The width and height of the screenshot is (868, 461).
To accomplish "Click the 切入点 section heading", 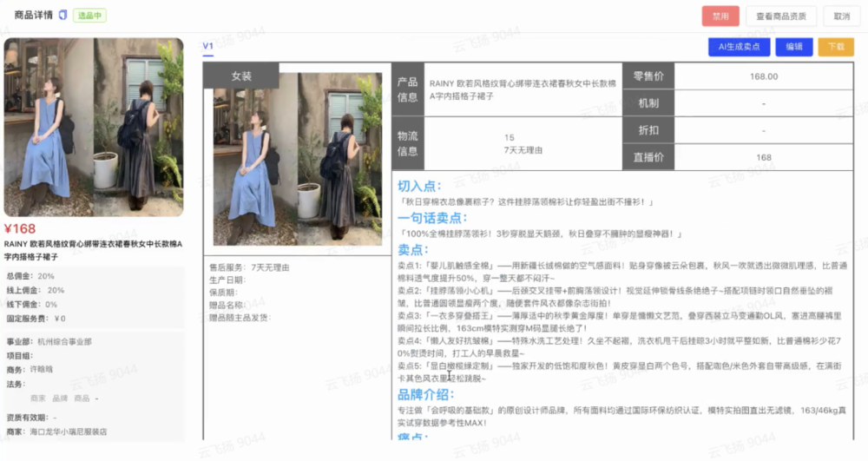I will coord(419,186).
